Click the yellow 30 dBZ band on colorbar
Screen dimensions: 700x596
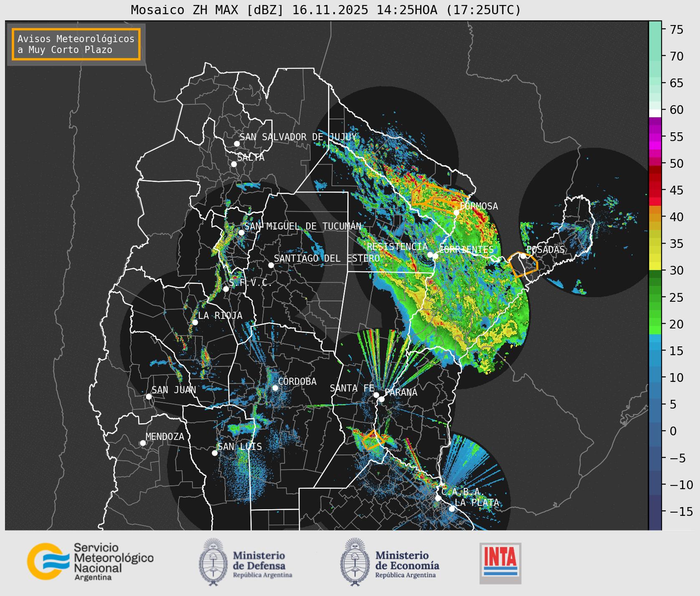pyautogui.click(x=655, y=266)
